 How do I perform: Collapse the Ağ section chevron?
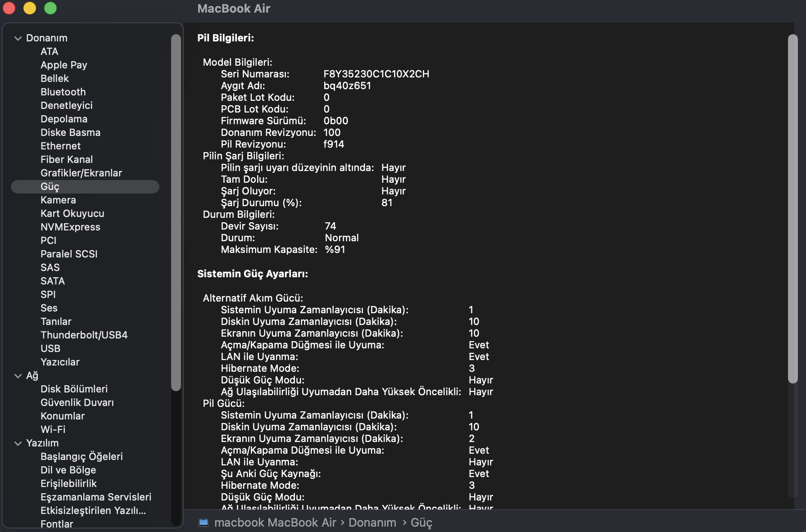(x=18, y=376)
